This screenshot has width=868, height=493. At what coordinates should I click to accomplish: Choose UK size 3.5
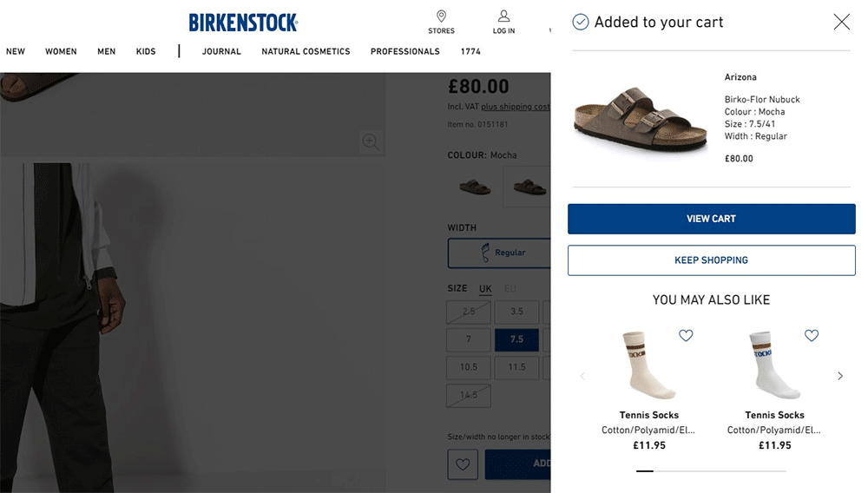516,312
